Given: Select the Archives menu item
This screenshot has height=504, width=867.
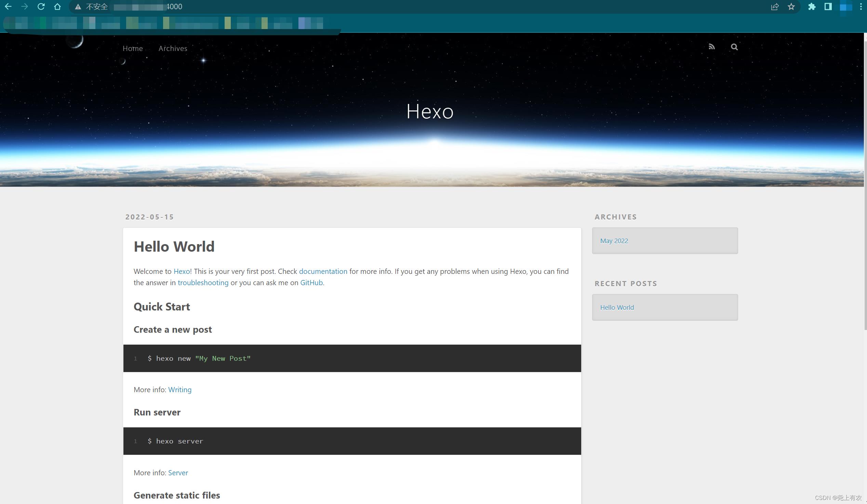Looking at the screenshot, I should 173,48.
